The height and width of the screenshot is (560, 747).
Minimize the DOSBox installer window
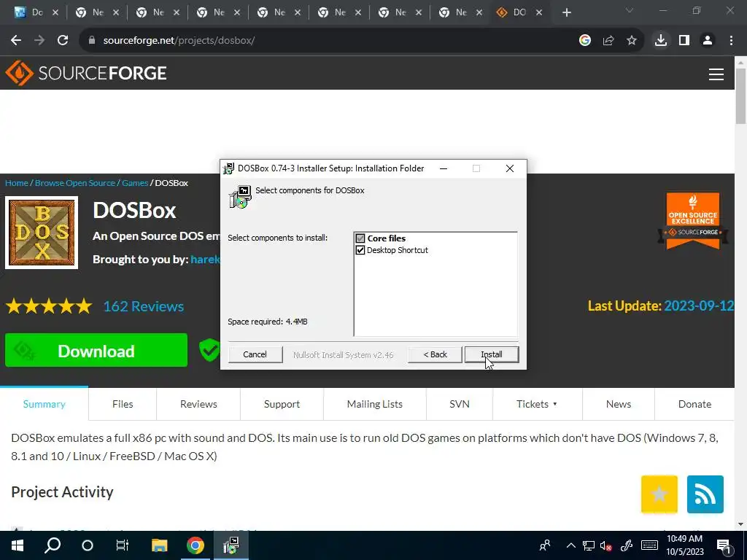pos(444,168)
